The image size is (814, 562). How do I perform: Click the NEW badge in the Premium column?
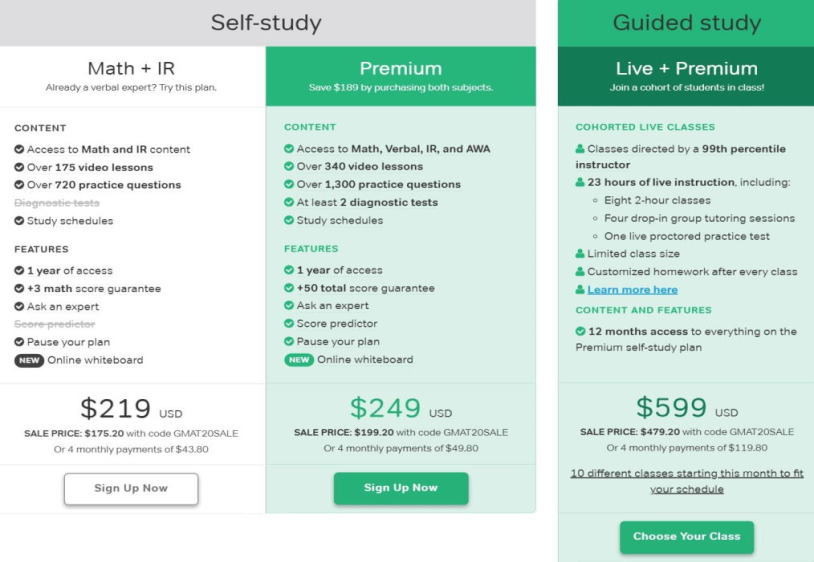pyautogui.click(x=299, y=360)
